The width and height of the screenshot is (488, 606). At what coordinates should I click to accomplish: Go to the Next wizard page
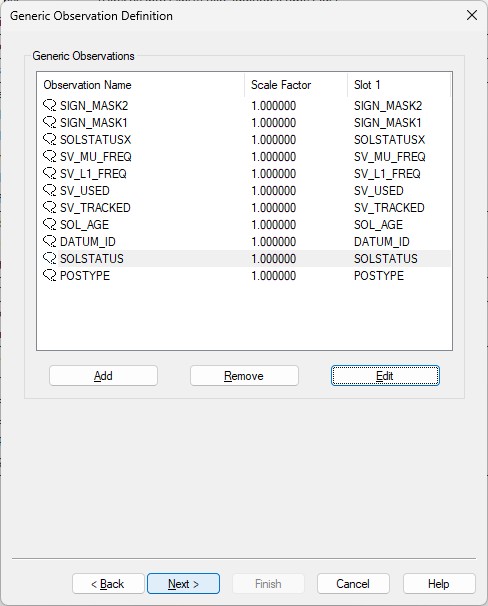point(184,584)
